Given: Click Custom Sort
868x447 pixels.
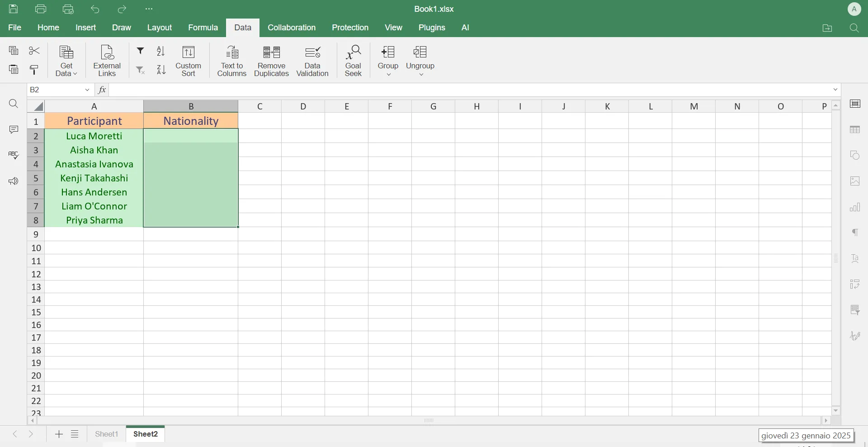Looking at the screenshot, I should pyautogui.click(x=188, y=60).
